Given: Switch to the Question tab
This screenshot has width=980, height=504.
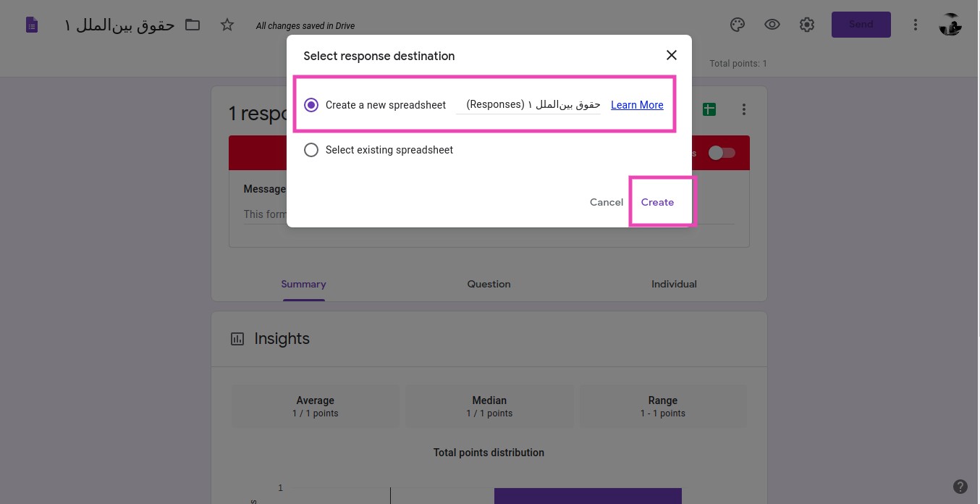Looking at the screenshot, I should (x=489, y=284).
